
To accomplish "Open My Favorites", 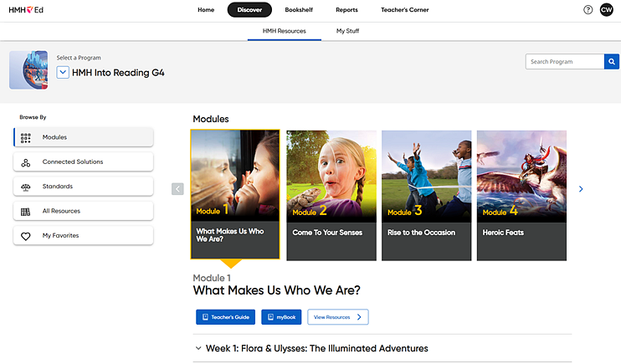I will pos(84,235).
